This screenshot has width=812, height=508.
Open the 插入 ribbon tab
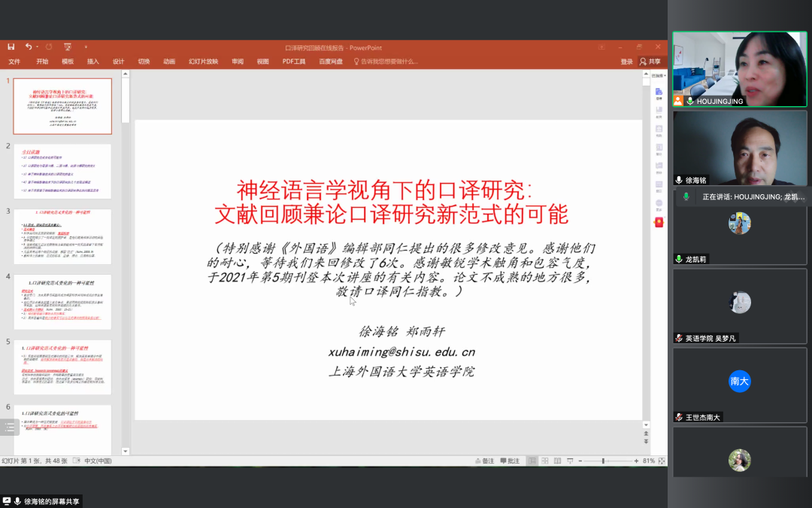pos(93,62)
